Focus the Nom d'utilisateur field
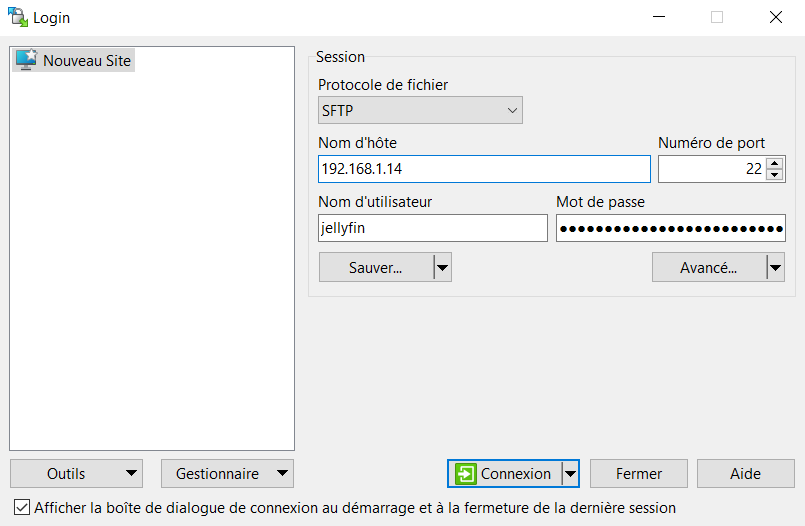805x526 pixels. (x=432, y=228)
